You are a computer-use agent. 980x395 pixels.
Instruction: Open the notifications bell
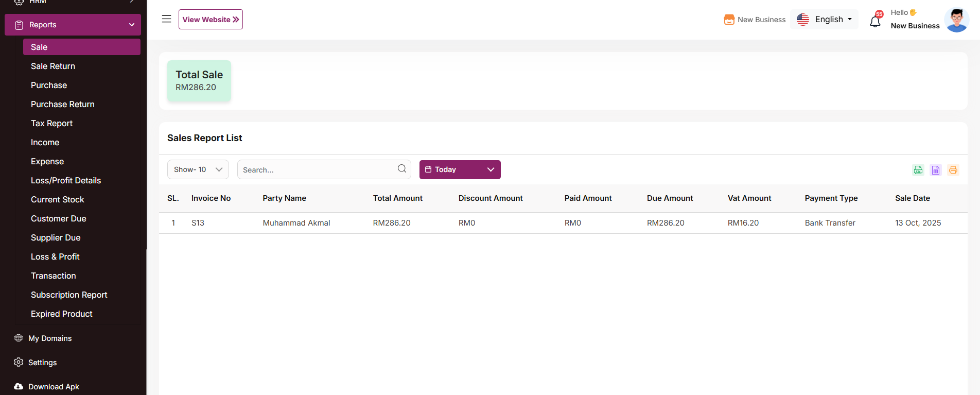[875, 21]
